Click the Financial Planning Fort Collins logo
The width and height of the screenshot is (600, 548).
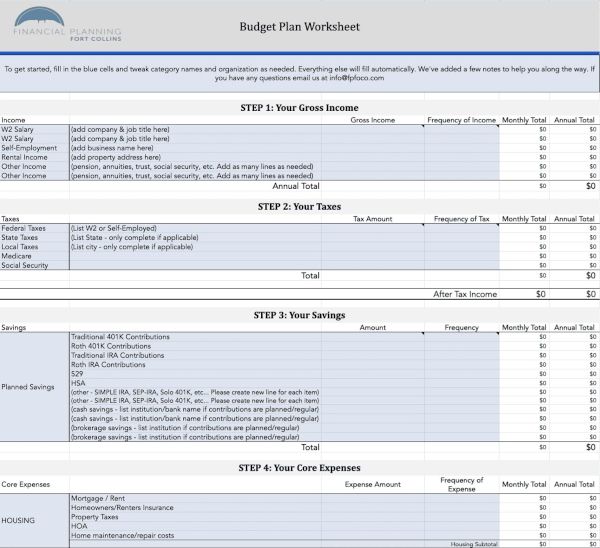(x=67, y=25)
